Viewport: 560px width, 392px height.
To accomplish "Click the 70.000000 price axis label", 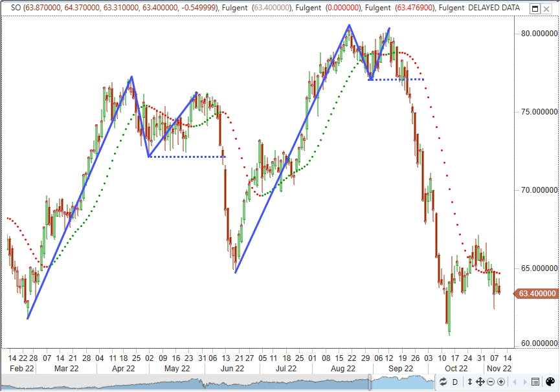I will click(539, 190).
